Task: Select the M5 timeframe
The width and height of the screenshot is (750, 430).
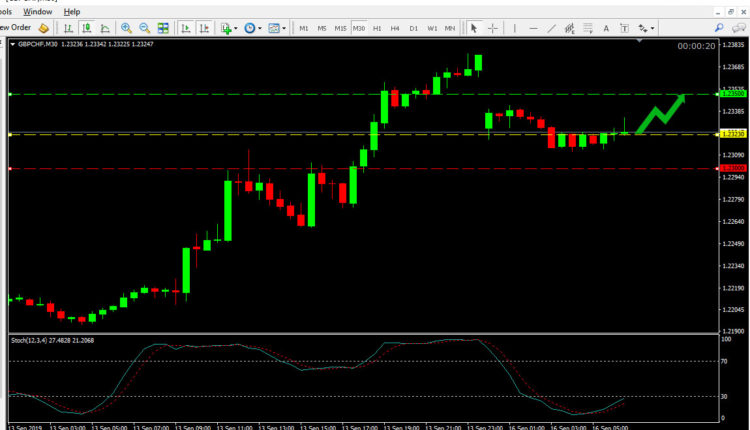Action: (x=322, y=28)
